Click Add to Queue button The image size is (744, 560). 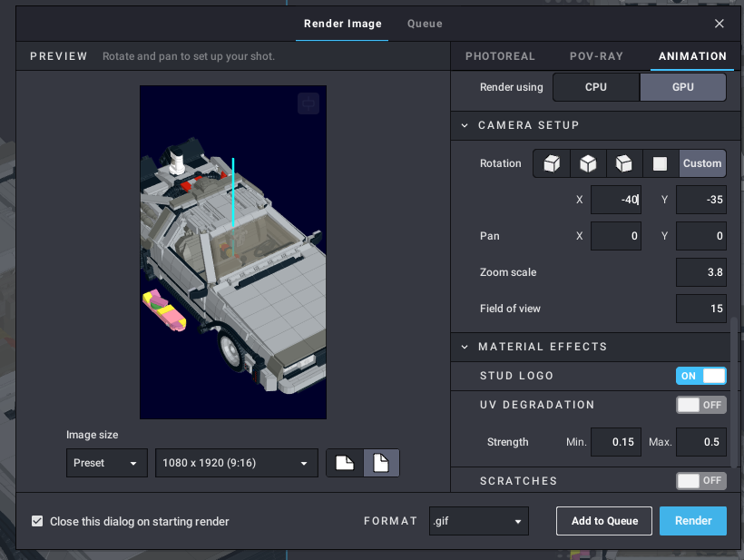tap(604, 521)
